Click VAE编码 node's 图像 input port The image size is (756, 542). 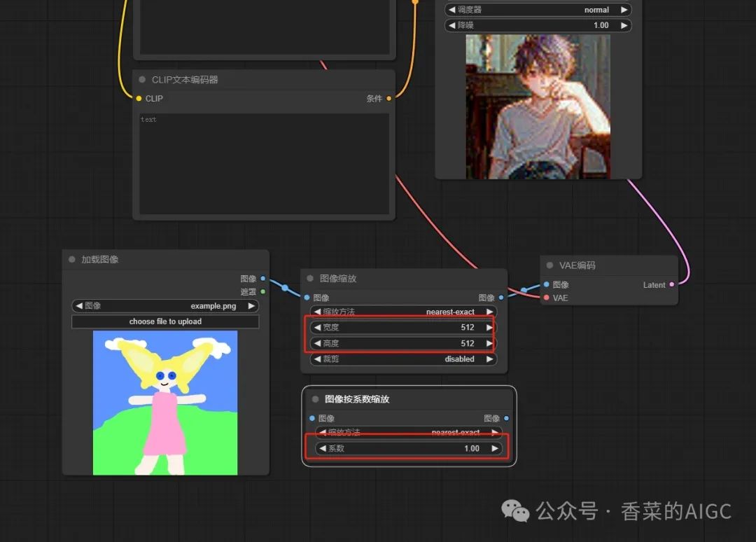(546, 284)
